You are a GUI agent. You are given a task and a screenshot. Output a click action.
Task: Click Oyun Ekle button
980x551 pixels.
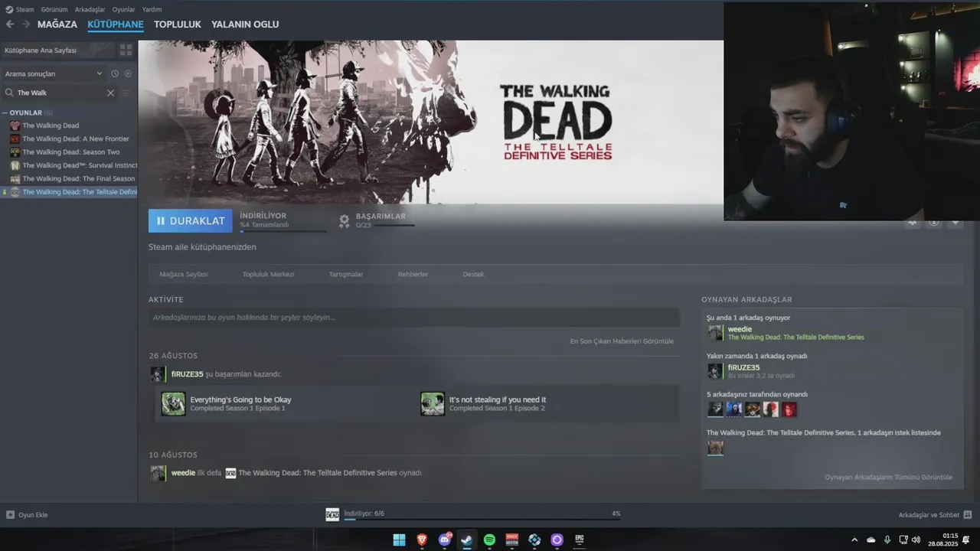pyautogui.click(x=27, y=515)
